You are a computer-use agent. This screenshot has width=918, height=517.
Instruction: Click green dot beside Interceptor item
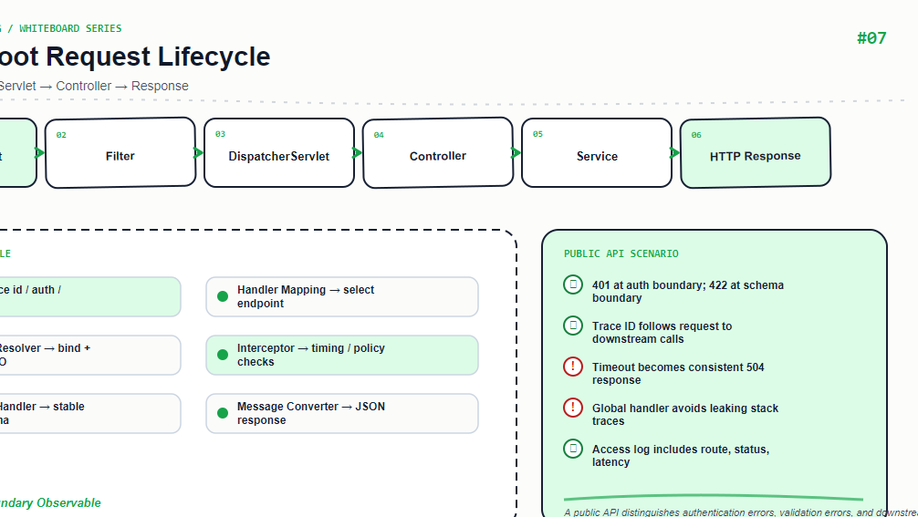[x=222, y=355]
